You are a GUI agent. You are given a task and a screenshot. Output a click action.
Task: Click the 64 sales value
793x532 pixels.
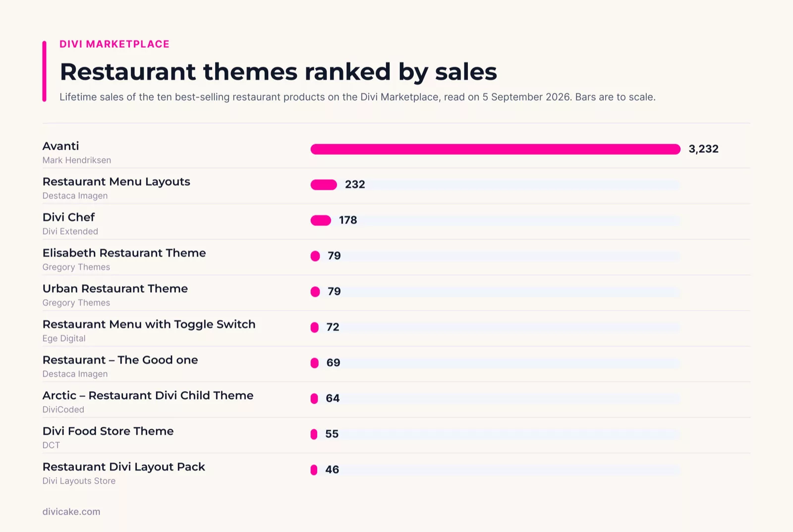[333, 399]
